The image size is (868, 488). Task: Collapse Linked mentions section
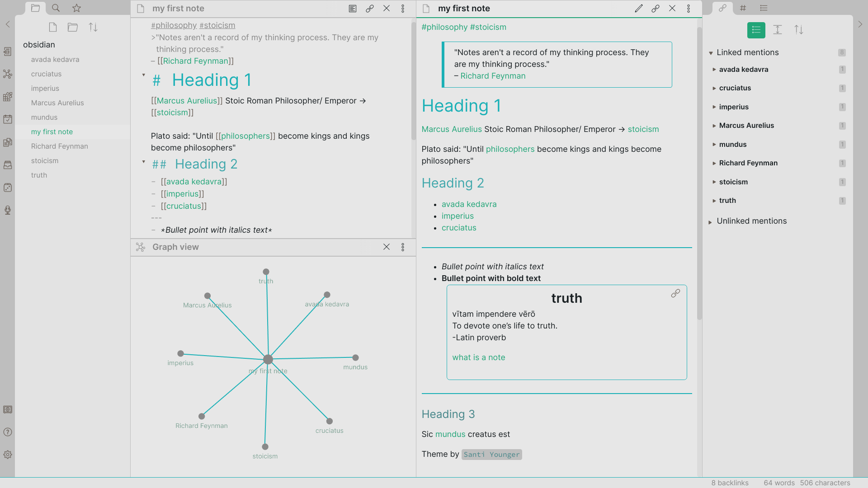[x=711, y=53]
